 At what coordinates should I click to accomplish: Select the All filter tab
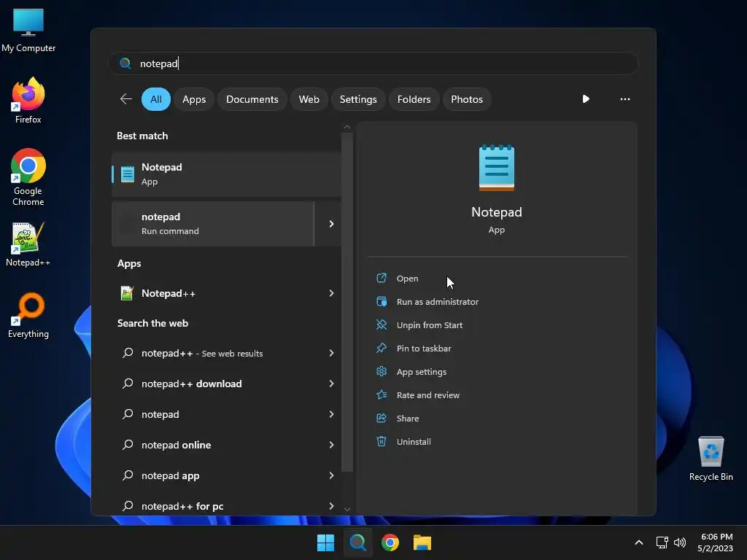point(156,99)
